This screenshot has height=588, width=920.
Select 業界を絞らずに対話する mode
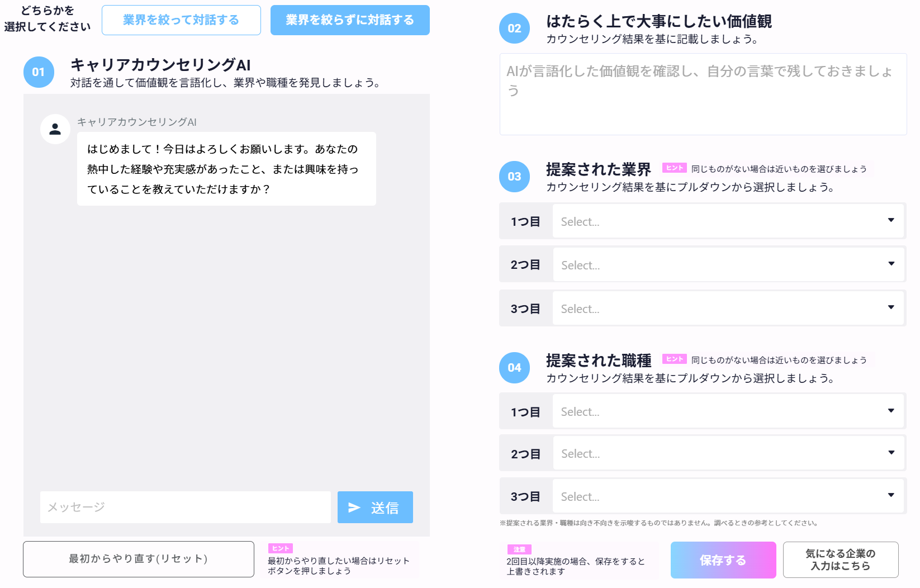click(x=350, y=20)
